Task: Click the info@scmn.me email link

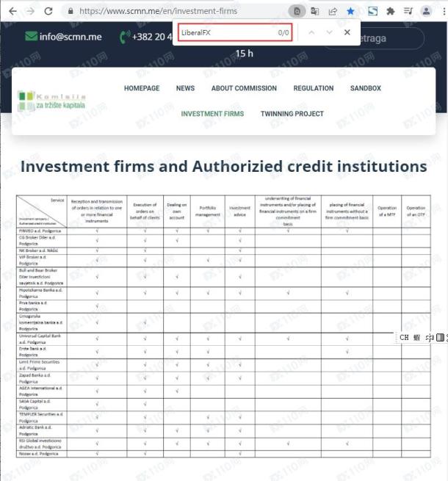Action: click(x=71, y=37)
